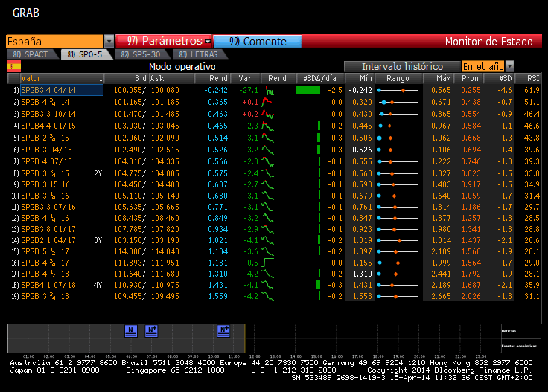548x392 pixels.
Task: Select security SPGB 5 ½ 17
Action: (45, 251)
